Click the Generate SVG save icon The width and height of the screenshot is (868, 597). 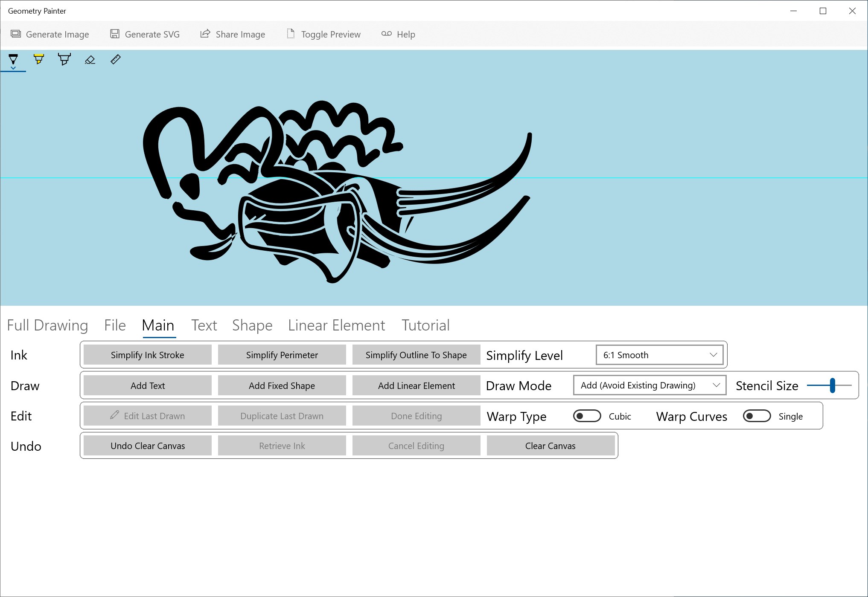pyautogui.click(x=115, y=34)
